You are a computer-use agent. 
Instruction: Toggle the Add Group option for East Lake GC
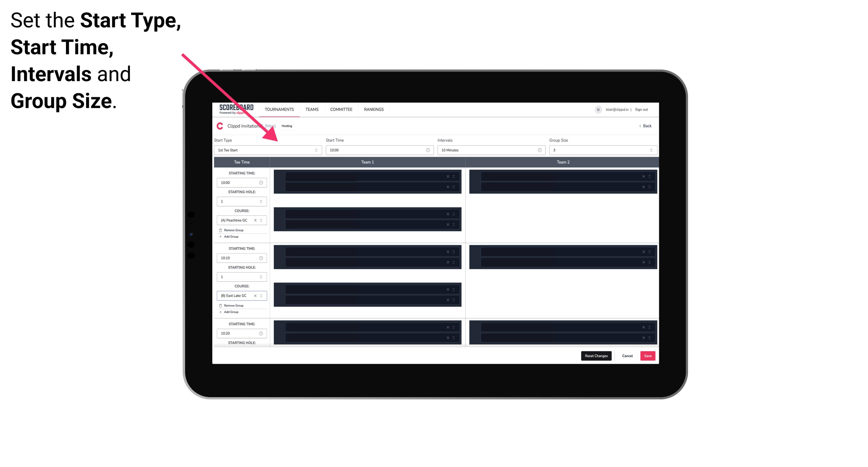(230, 312)
